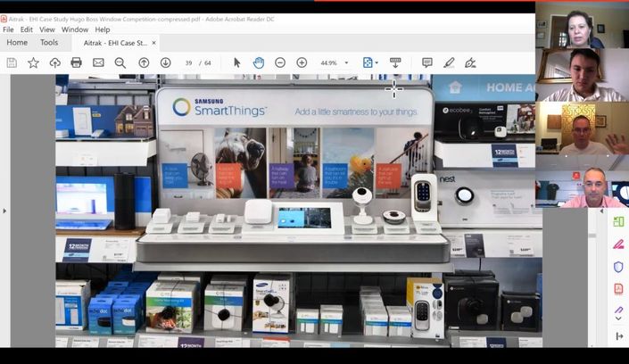Click the 'SmartThings' heading in the PDF
Image resolution: width=629 pixels, height=364 pixels.
(230, 111)
